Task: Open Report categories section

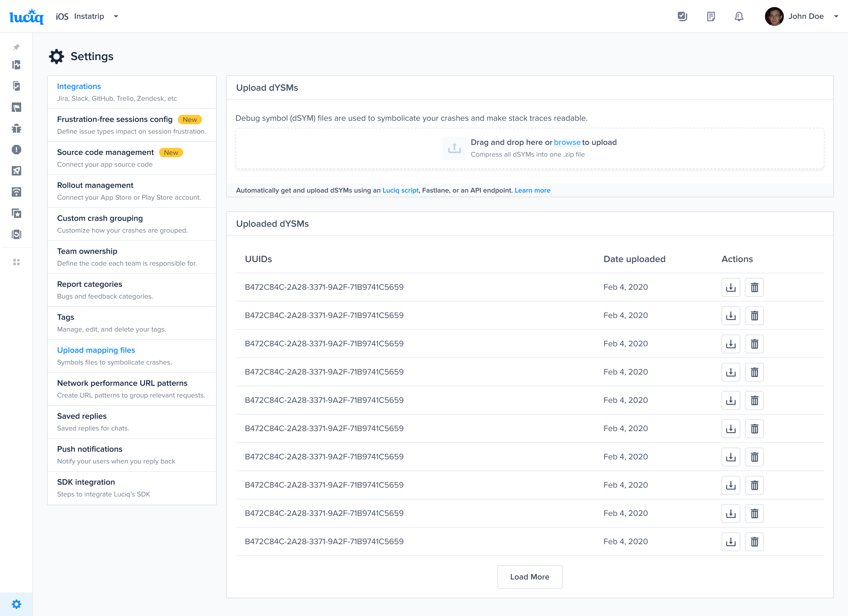Action: [132, 290]
